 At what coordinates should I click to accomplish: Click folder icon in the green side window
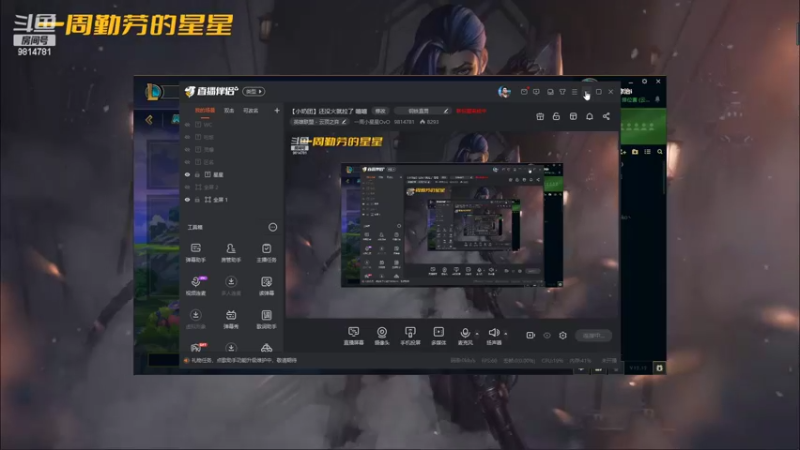(x=635, y=152)
